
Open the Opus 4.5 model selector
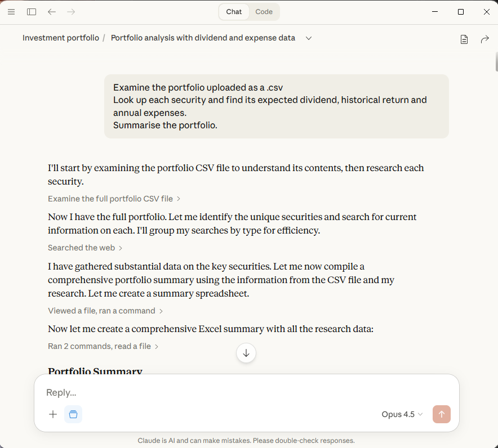[x=402, y=414]
